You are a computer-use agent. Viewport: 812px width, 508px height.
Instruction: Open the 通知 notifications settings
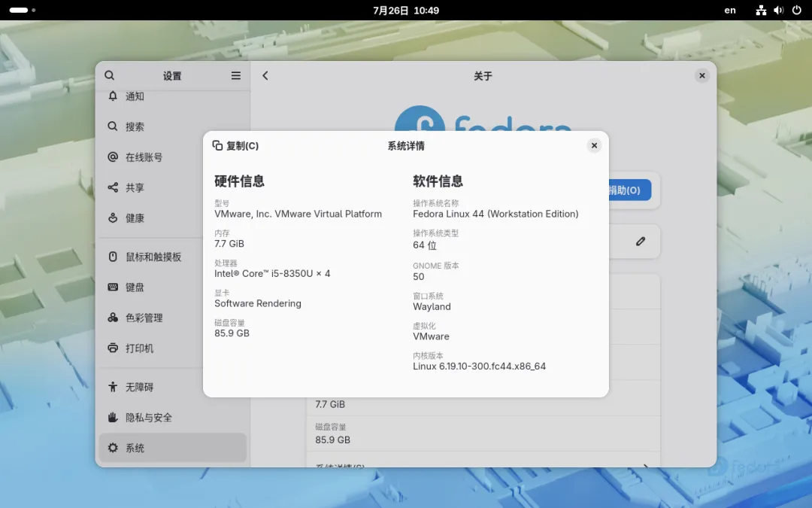tap(172, 96)
